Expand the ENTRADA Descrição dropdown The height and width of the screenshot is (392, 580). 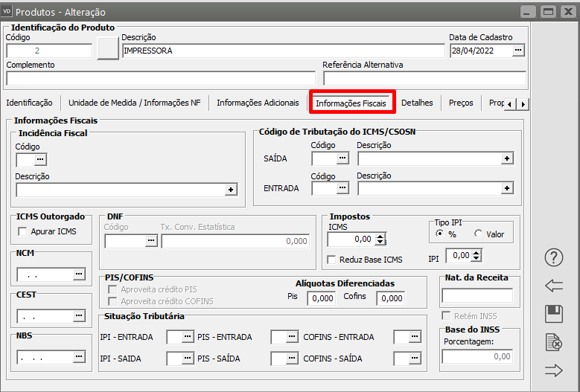click(x=507, y=189)
